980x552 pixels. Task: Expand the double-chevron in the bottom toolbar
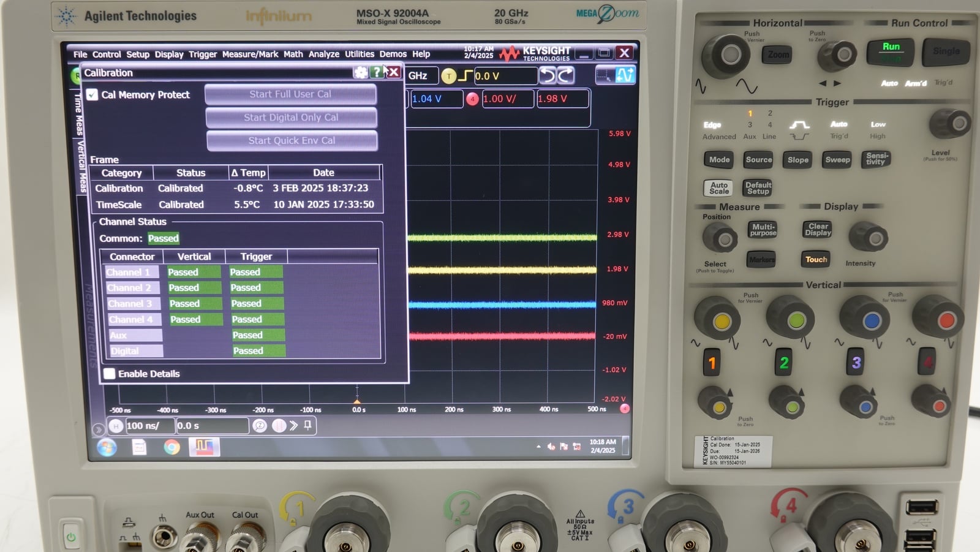(x=294, y=425)
